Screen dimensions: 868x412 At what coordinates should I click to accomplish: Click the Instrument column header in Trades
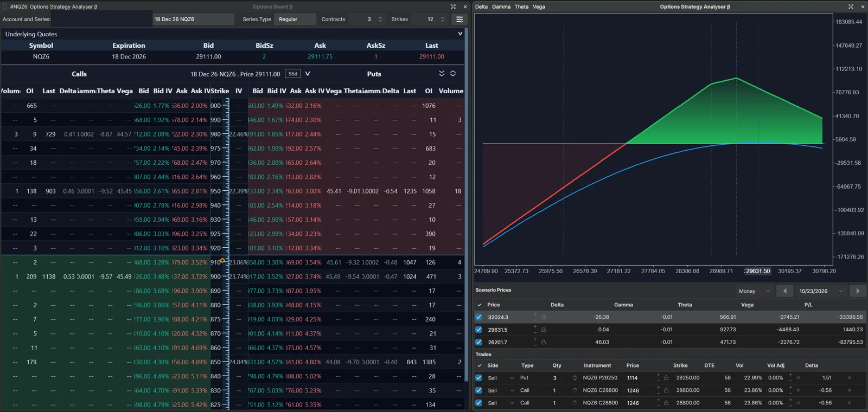tap(597, 365)
